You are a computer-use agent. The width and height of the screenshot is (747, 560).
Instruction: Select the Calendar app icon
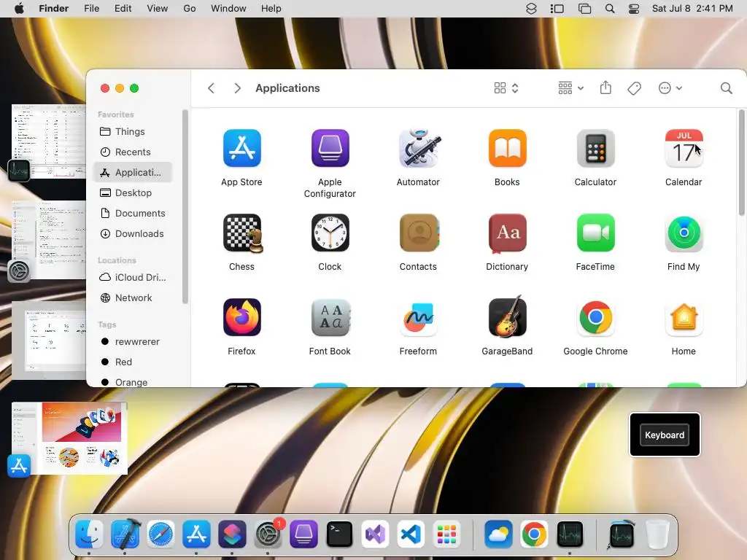[684, 148]
